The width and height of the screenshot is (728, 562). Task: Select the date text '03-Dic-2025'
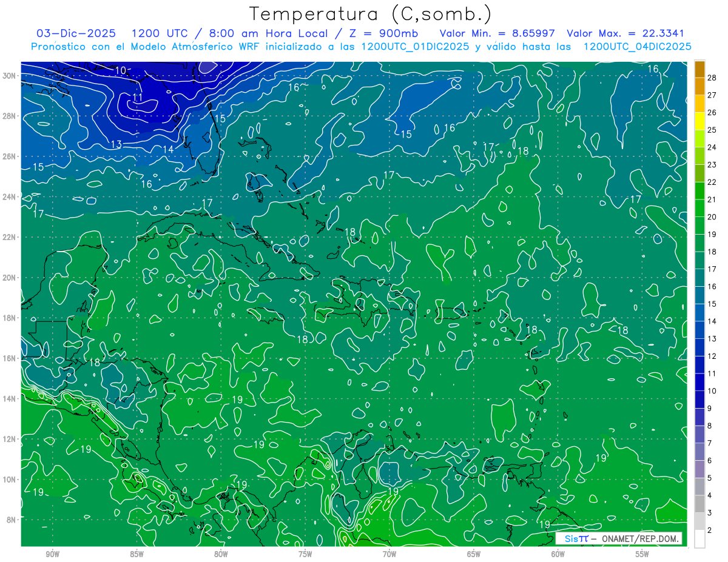(x=76, y=33)
